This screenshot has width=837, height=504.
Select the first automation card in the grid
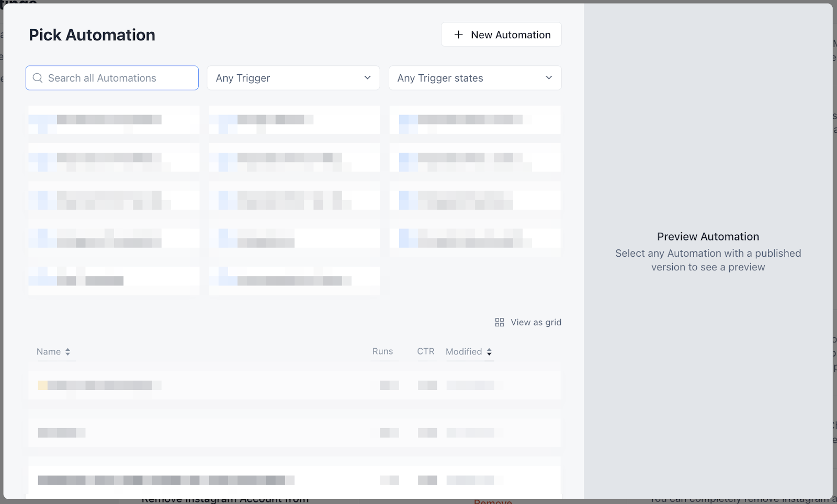click(x=113, y=120)
